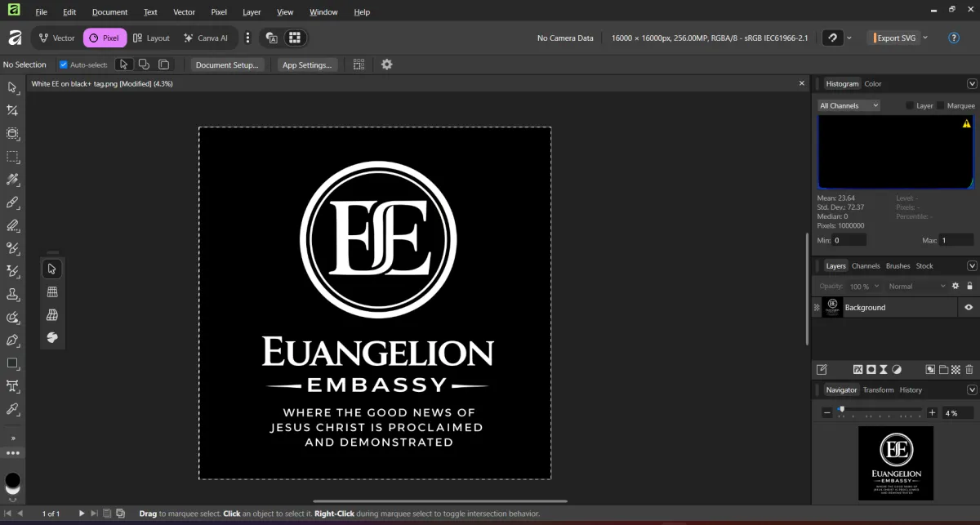Viewport: 980px width, 525px height.
Task: Add a mask layer from Layers panel
Action: click(871, 369)
